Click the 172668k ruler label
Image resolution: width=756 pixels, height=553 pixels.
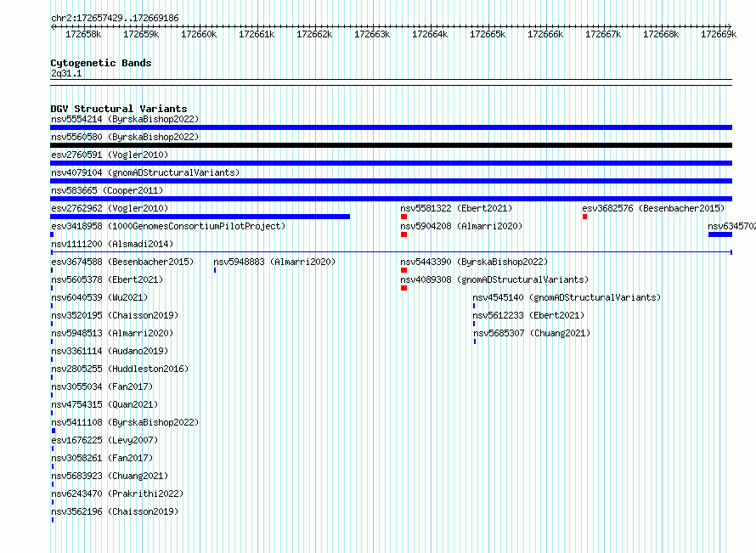point(661,34)
